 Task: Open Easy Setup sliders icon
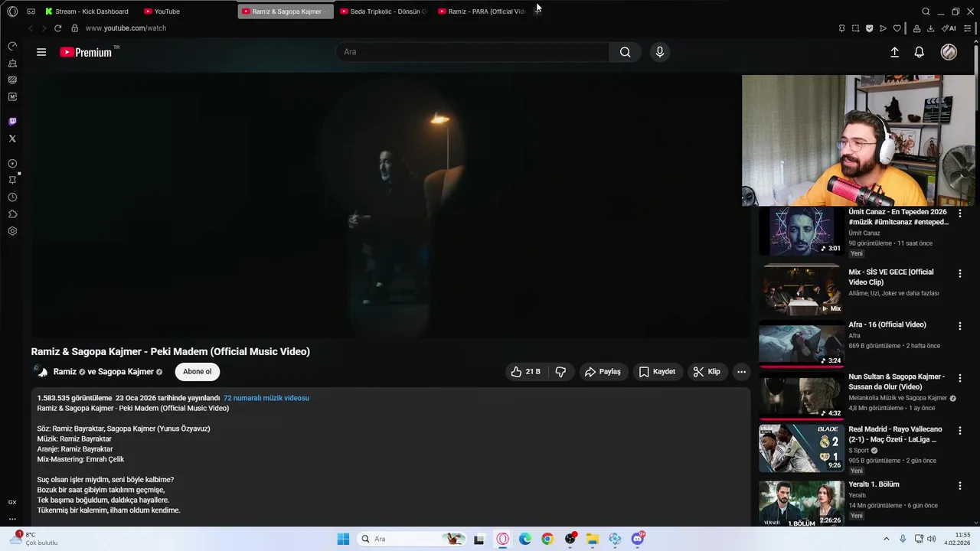click(x=969, y=28)
